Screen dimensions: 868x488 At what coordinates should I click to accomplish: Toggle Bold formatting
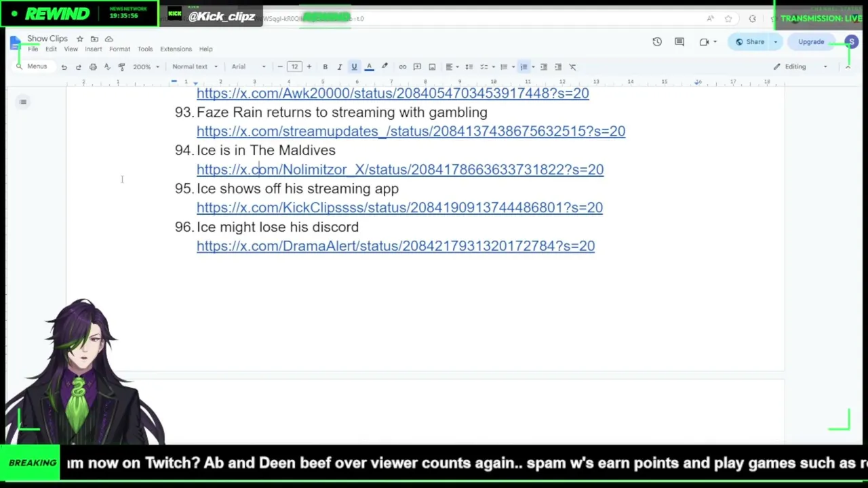click(325, 66)
